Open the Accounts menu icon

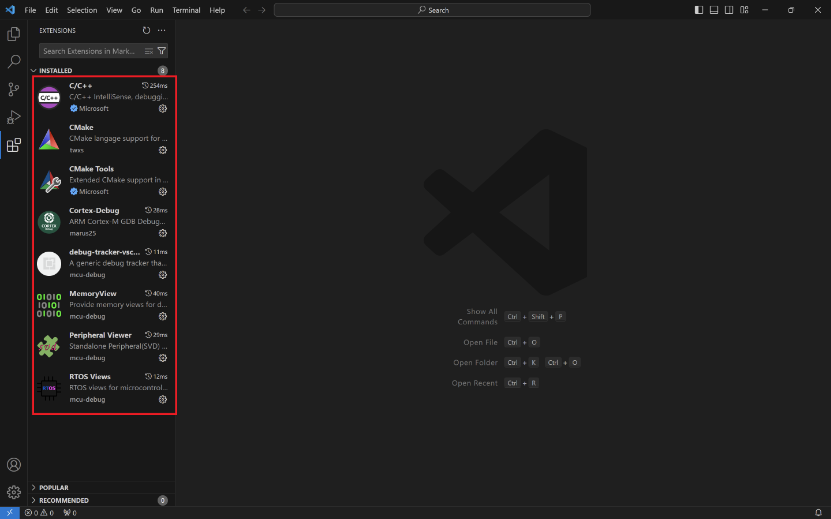tap(14, 465)
